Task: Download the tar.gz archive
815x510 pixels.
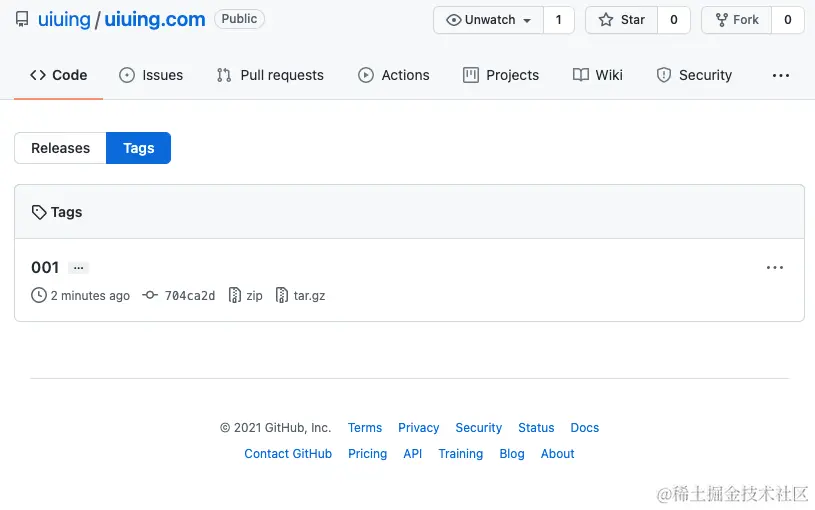Action: [x=309, y=296]
